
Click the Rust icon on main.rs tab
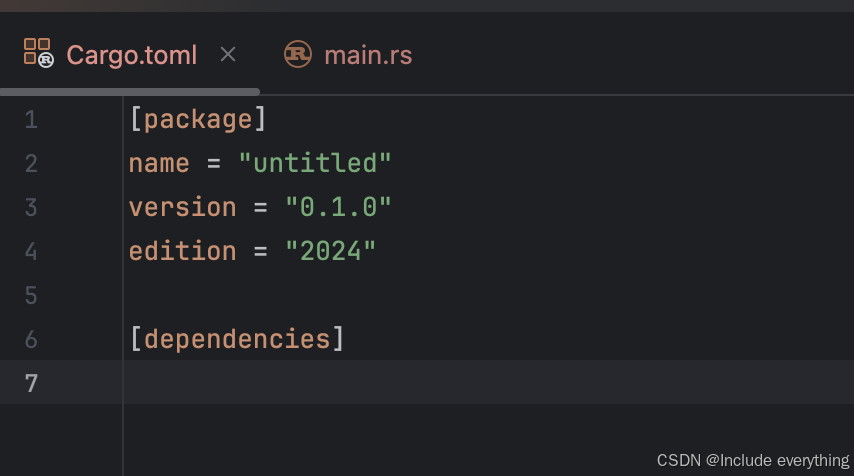(x=297, y=54)
